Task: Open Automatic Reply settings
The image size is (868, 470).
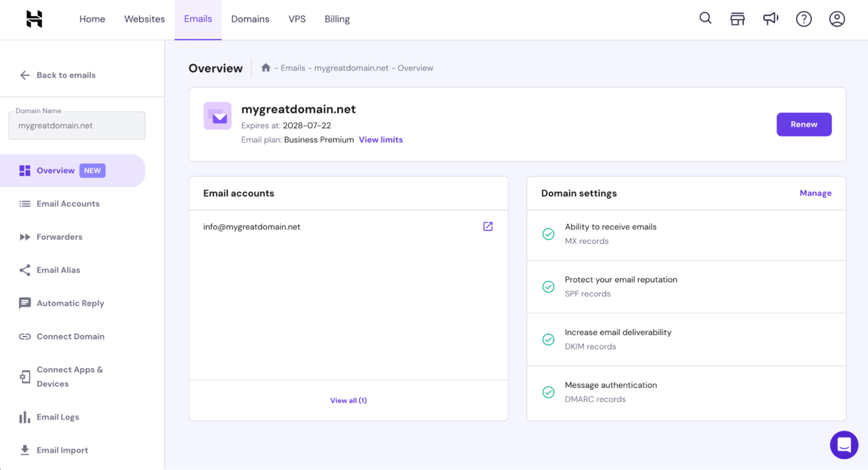Action: [x=70, y=303]
